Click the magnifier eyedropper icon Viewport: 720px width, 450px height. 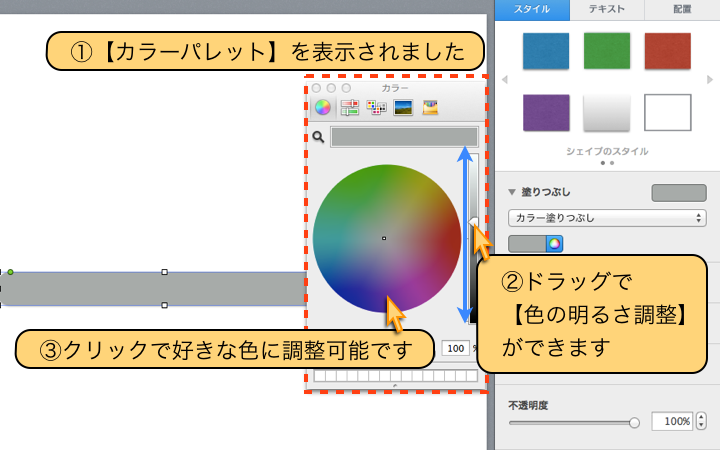(318, 137)
